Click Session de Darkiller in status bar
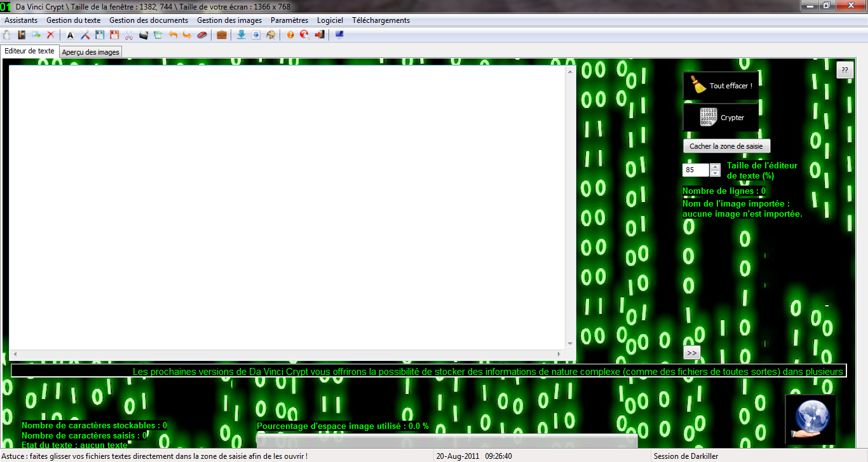This screenshot has height=462, width=868. point(686,456)
